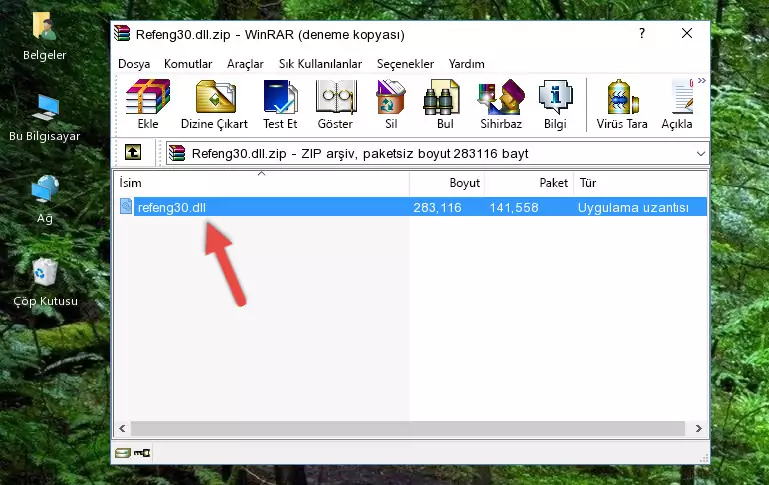Open the Araçlar menu
This screenshot has width=769, height=485.
245,64
